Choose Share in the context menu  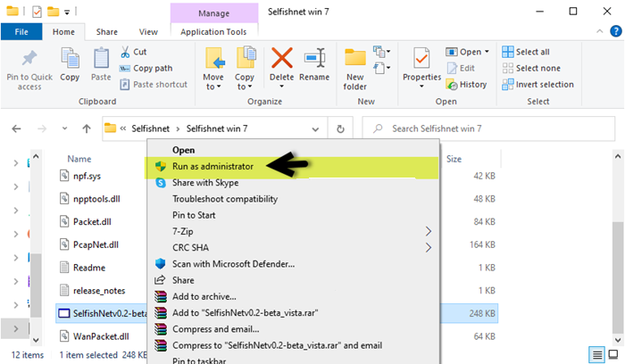293,280
